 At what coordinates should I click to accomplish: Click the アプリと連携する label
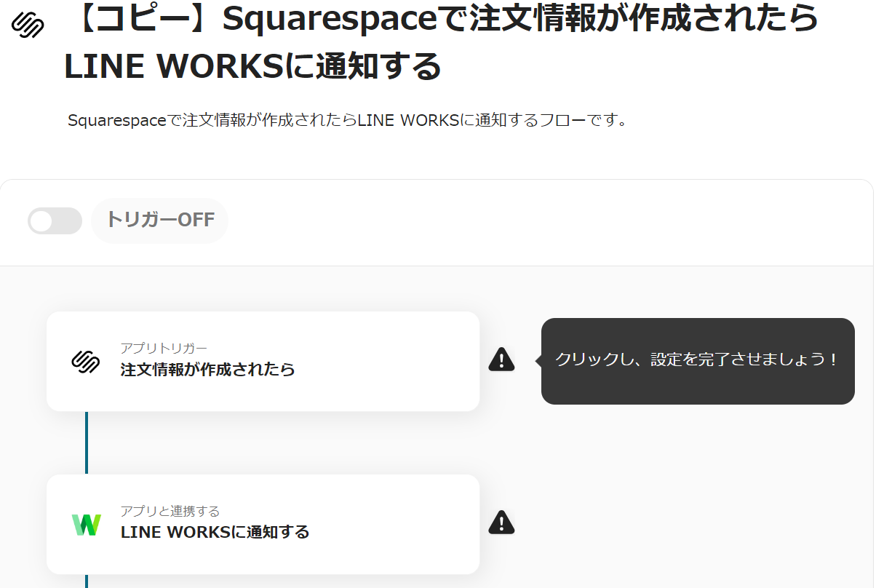170,511
